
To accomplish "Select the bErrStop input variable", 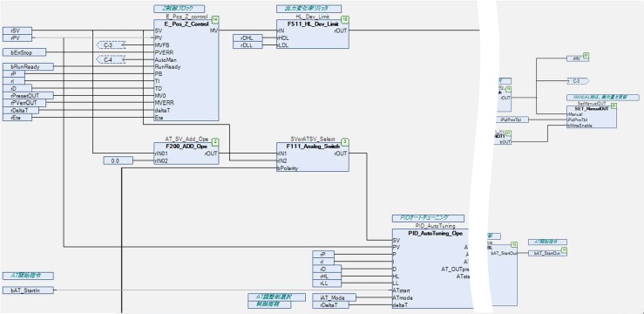I will [24, 52].
